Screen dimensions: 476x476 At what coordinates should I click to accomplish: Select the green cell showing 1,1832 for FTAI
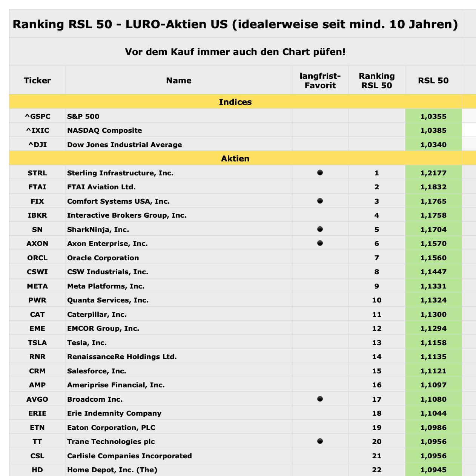pos(433,187)
